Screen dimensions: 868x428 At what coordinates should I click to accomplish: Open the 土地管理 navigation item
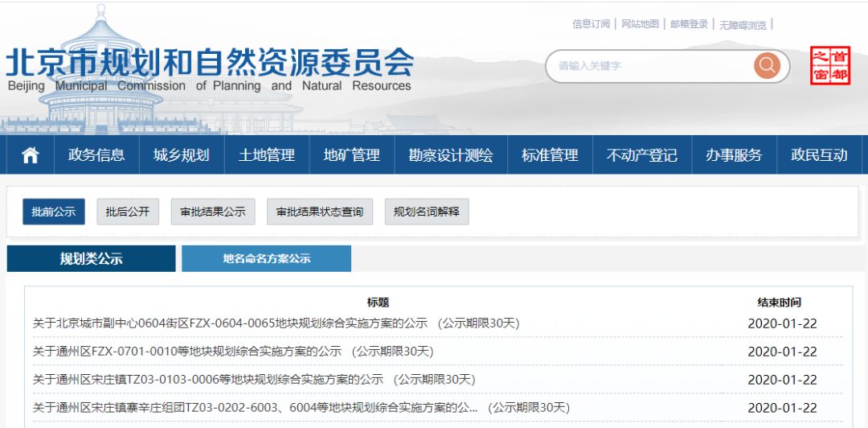[267, 155]
